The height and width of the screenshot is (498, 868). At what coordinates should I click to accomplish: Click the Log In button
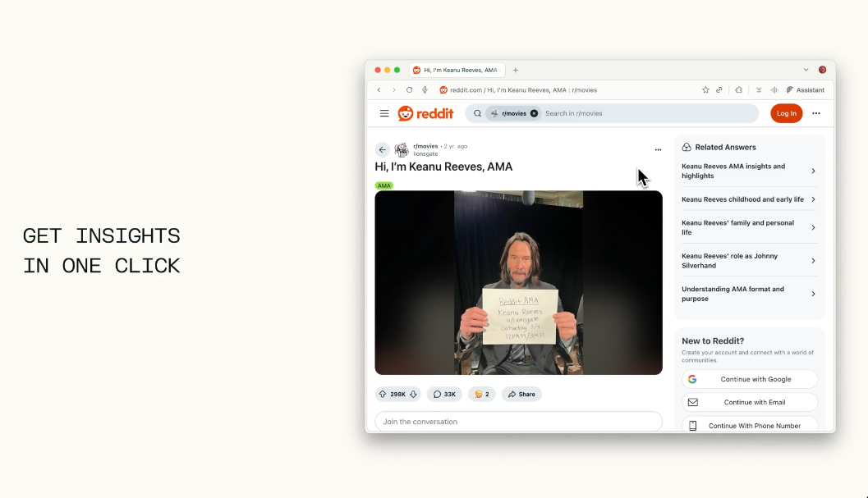tap(786, 113)
